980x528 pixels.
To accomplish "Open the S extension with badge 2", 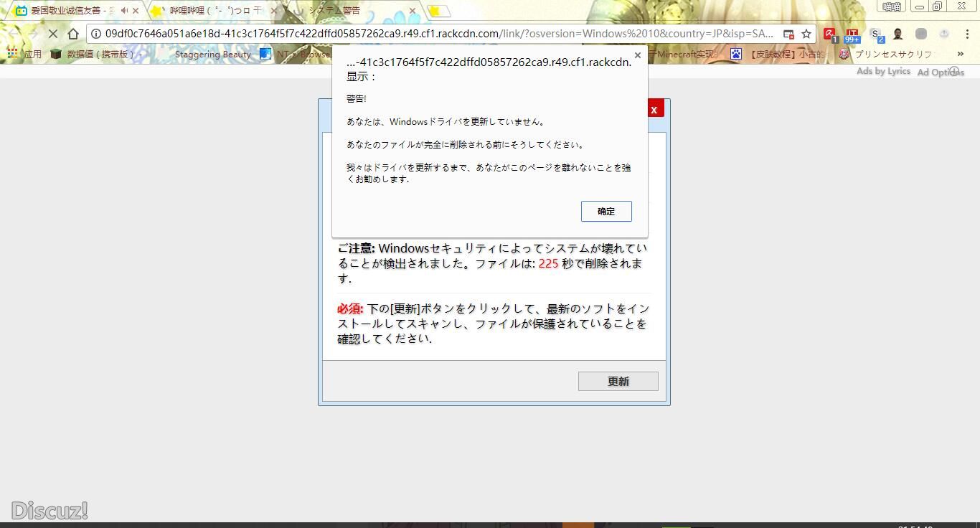I will click(x=876, y=34).
